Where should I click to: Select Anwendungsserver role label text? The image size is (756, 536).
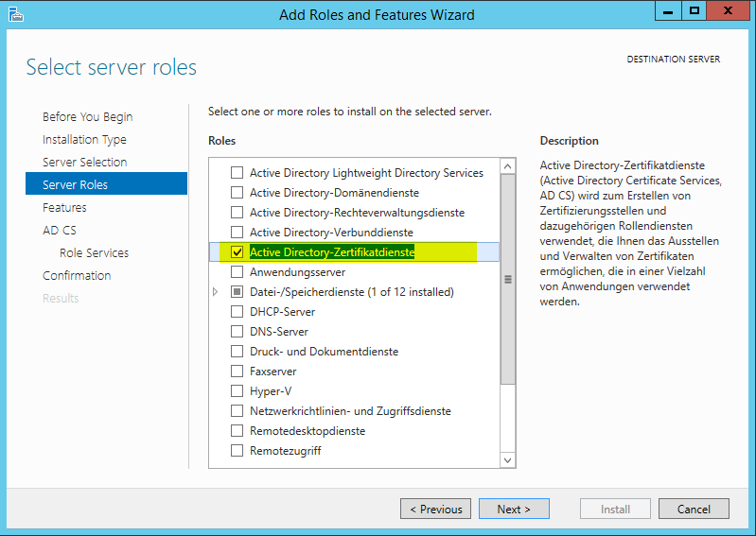pyautogui.click(x=297, y=272)
